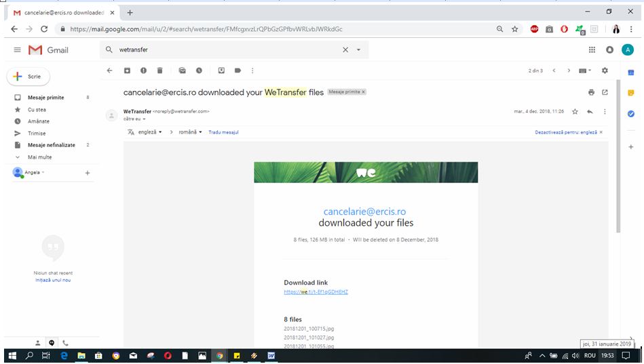This screenshot has height=364, width=644.
Task: Snooze this email with clock icon
Action: click(x=199, y=70)
